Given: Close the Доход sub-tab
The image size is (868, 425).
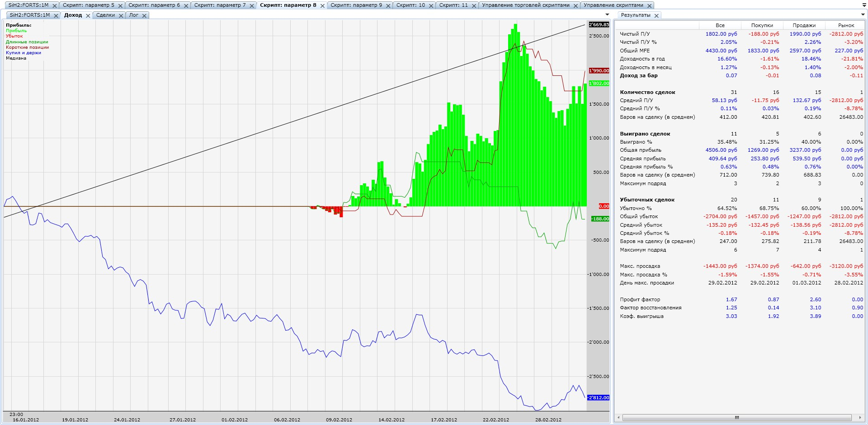Looking at the screenshot, I should 88,16.
